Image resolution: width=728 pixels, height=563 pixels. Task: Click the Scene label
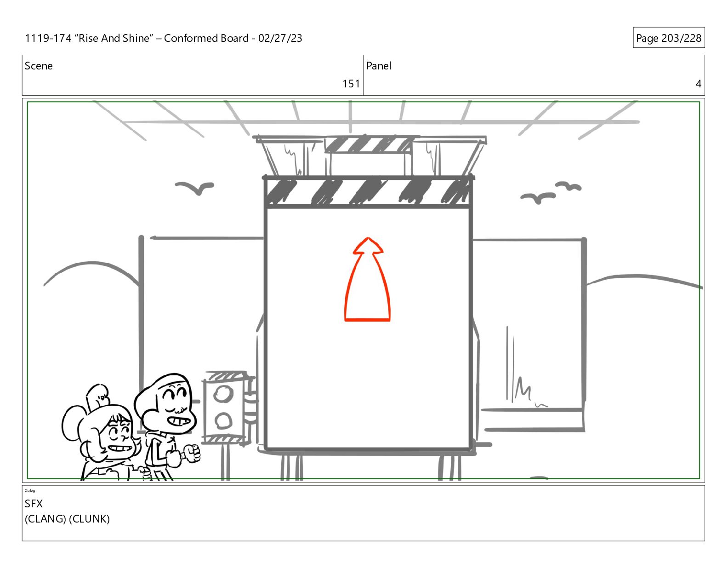39,66
